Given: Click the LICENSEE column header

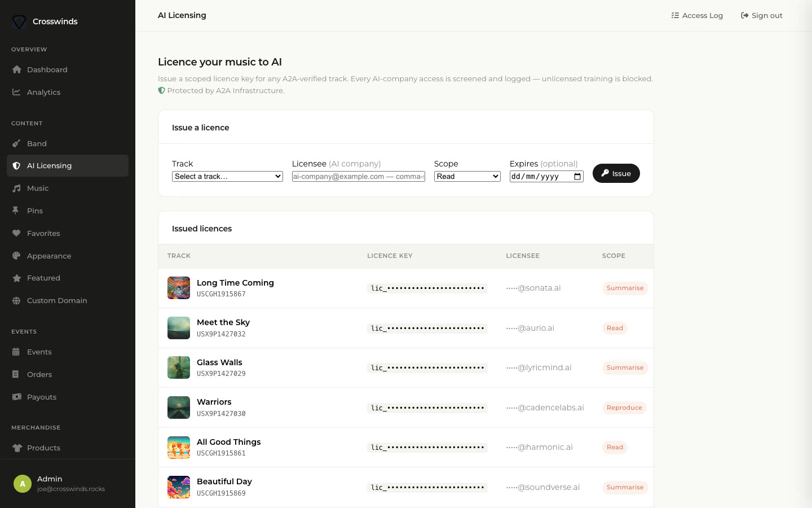Looking at the screenshot, I should coord(523,256).
